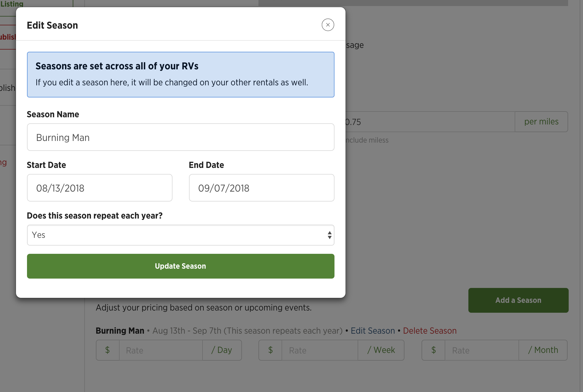Open the Edit Season link

(373, 331)
